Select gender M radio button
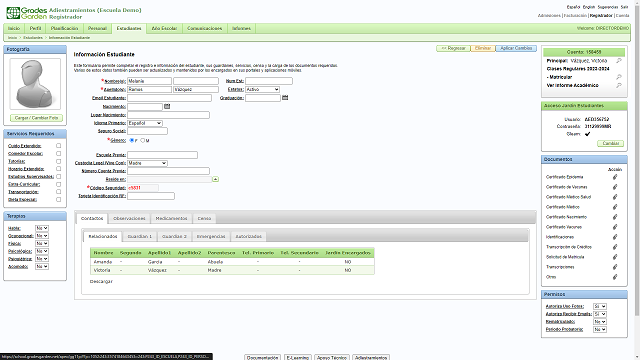 tap(142, 140)
